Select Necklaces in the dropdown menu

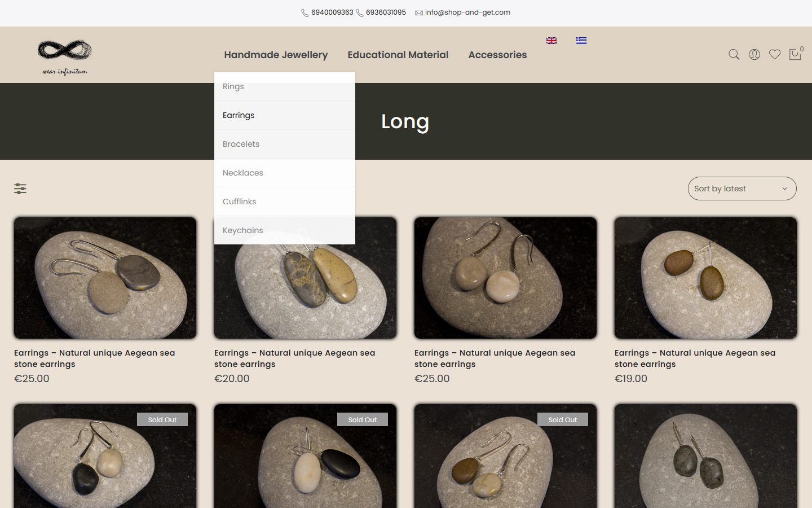[285, 173]
